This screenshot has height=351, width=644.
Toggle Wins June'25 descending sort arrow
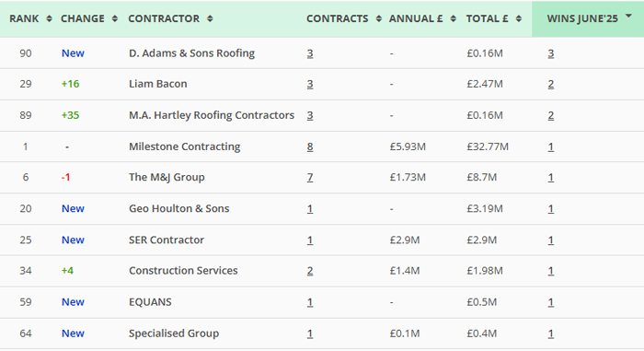628,16
